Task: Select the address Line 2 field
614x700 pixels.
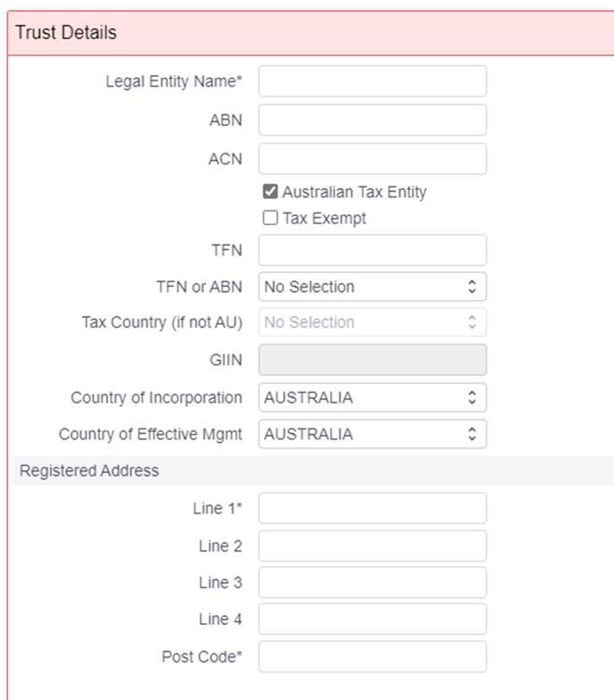Action: coord(373,546)
